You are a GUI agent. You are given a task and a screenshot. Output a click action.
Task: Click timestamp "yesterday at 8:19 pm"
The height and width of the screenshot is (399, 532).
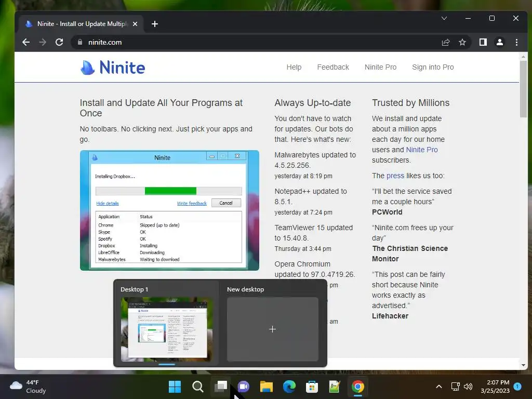pyautogui.click(x=303, y=176)
